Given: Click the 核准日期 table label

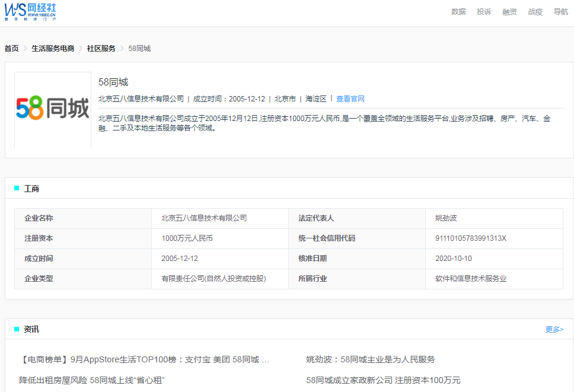Looking at the screenshot, I should pyautogui.click(x=312, y=259).
